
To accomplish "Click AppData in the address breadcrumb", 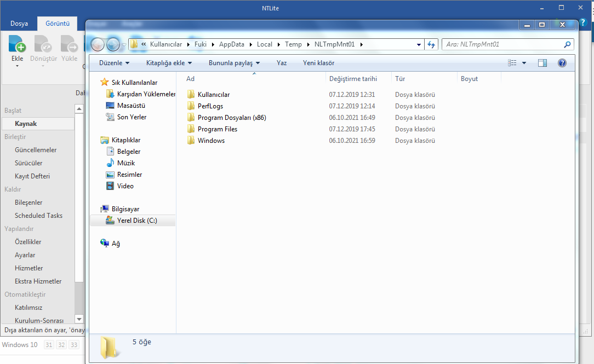I will point(231,44).
